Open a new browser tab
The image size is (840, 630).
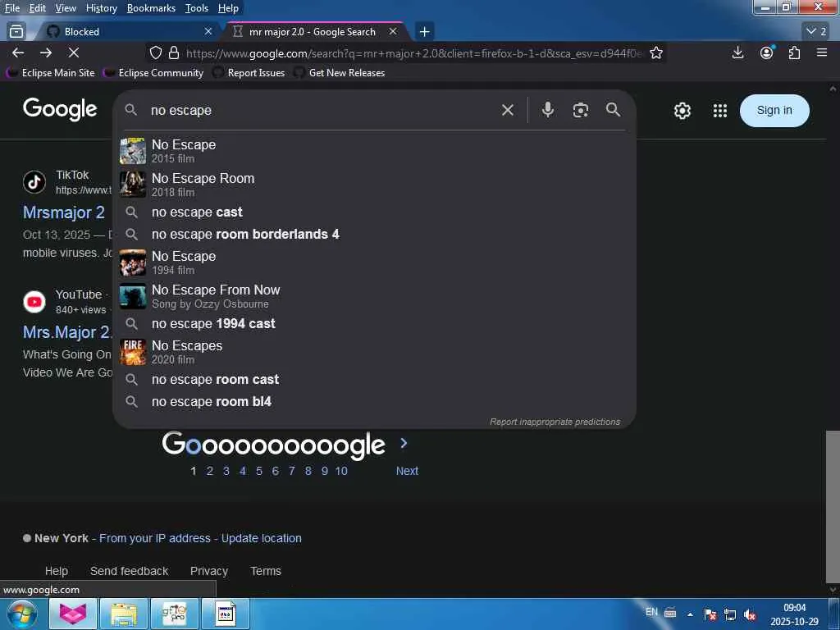424,32
